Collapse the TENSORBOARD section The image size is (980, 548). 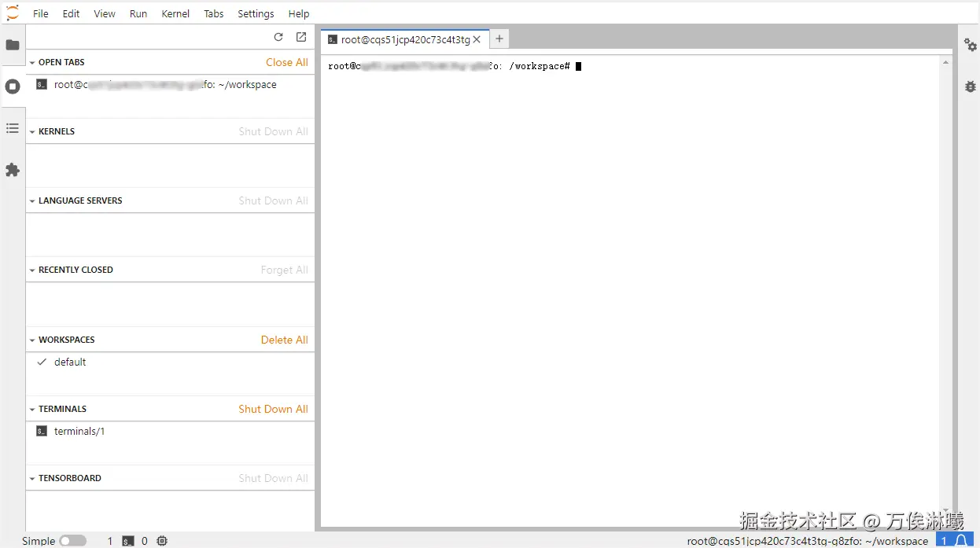pos(32,478)
